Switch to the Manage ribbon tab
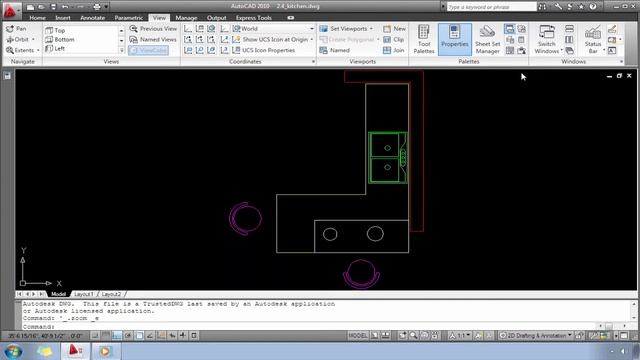 [186, 18]
